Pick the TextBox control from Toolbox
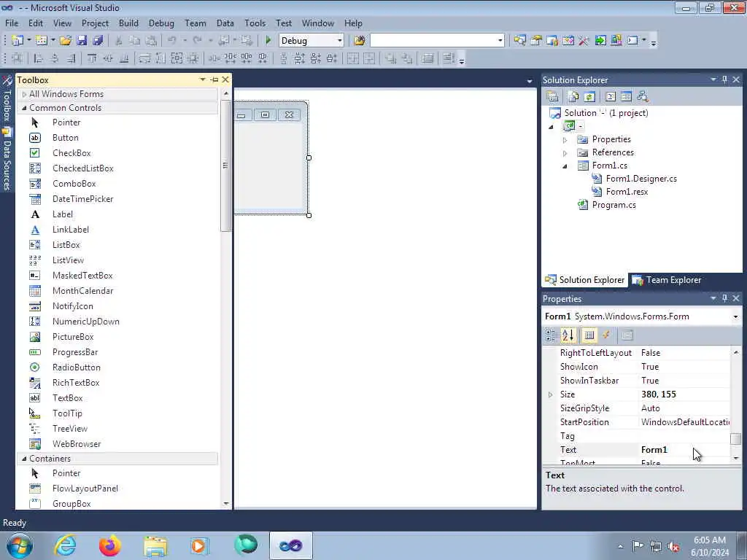 [67, 397]
